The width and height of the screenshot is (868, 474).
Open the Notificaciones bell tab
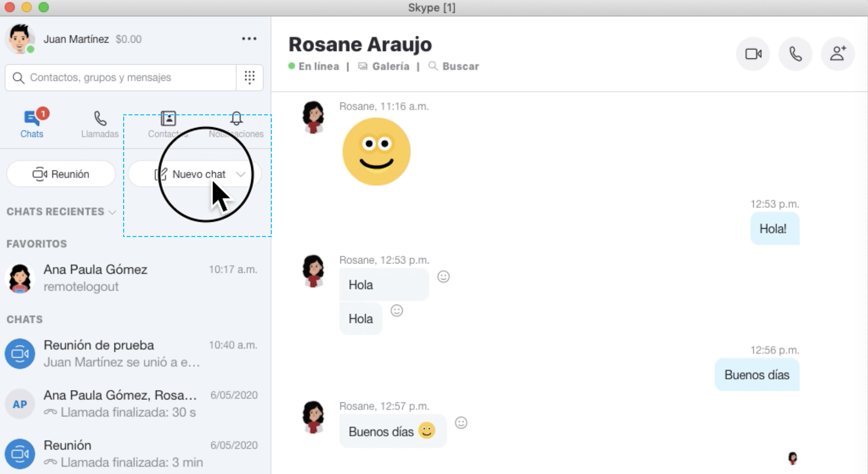(x=236, y=124)
